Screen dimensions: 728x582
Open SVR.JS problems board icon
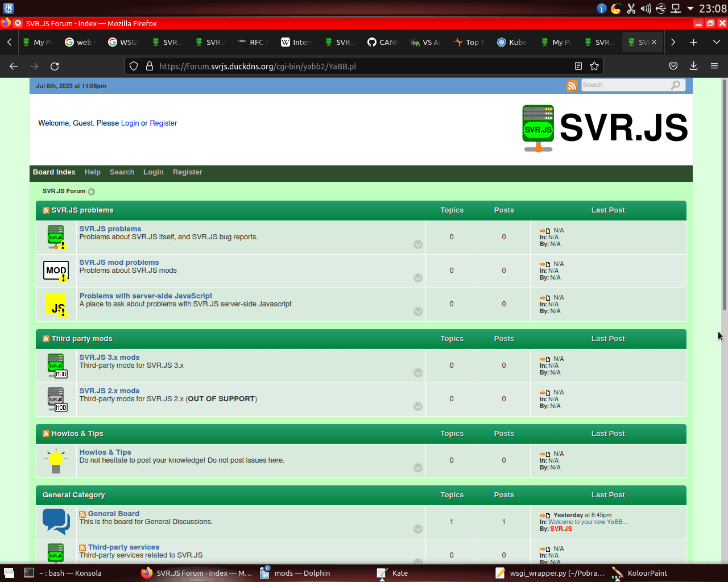click(x=56, y=237)
